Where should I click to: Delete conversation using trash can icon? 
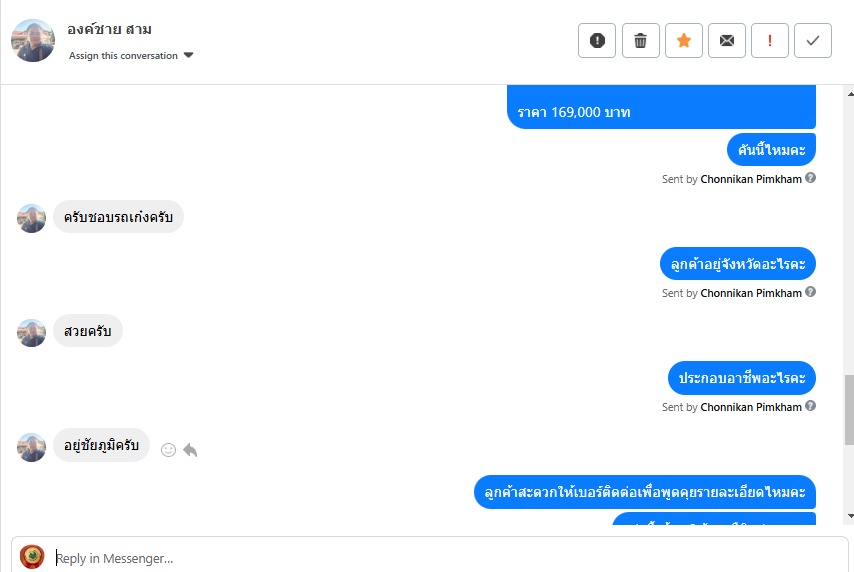coord(640,40)
